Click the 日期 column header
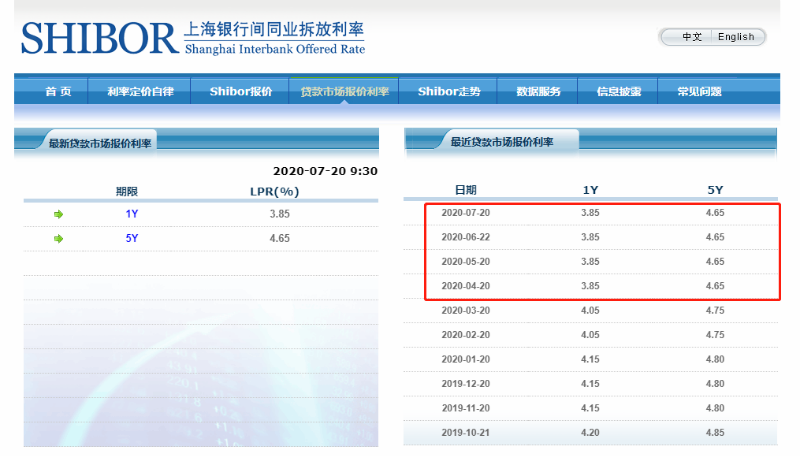The width and height of the screenshot is (800, 456). 465,190
